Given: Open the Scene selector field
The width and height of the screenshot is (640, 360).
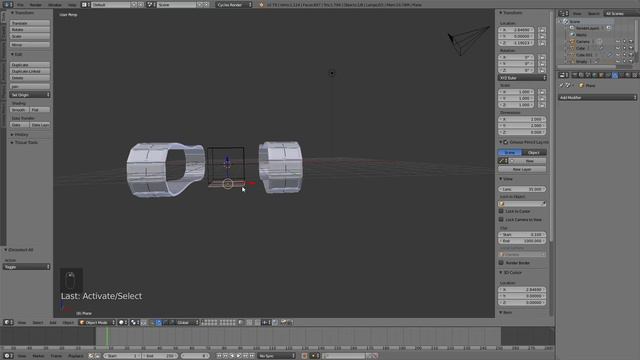Looking at the screenshot, I should [176, 5].
